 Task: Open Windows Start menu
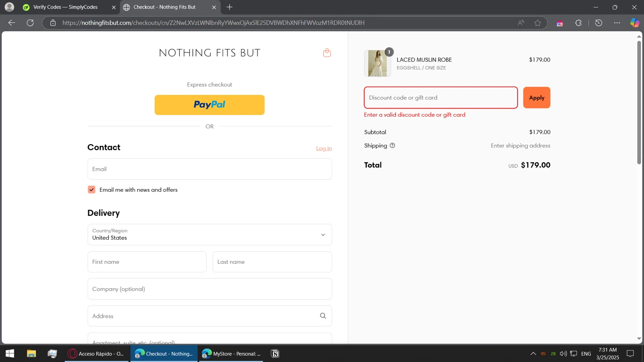click(10, 353)
